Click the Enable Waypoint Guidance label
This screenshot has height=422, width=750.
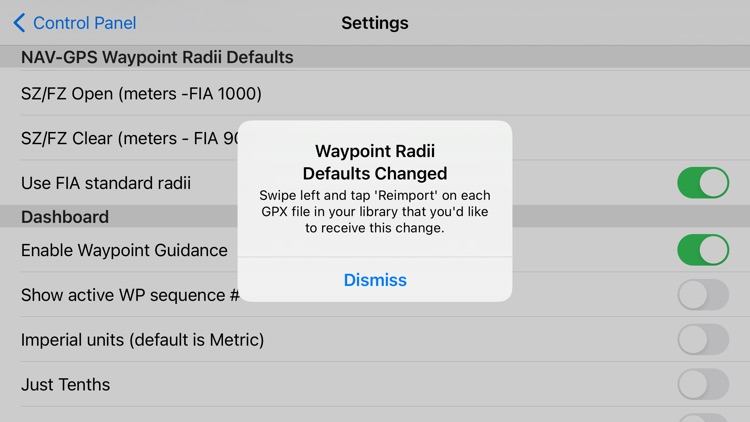[124, 250]
